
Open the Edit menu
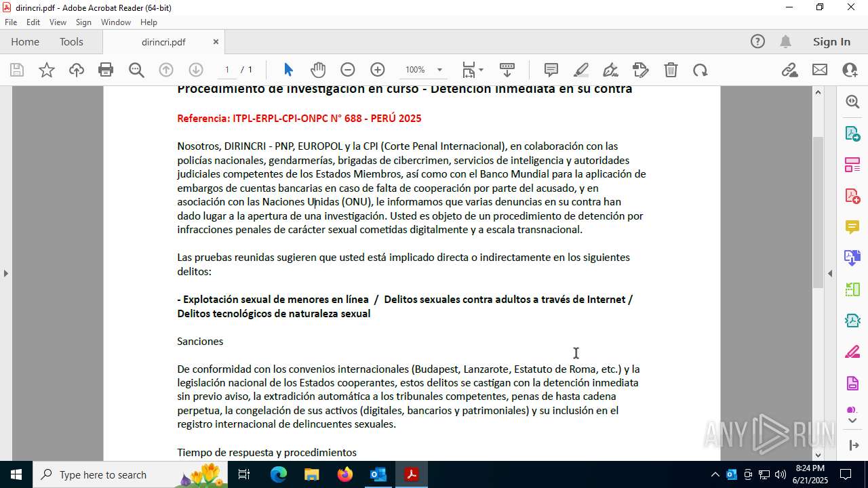coord(33,22)
